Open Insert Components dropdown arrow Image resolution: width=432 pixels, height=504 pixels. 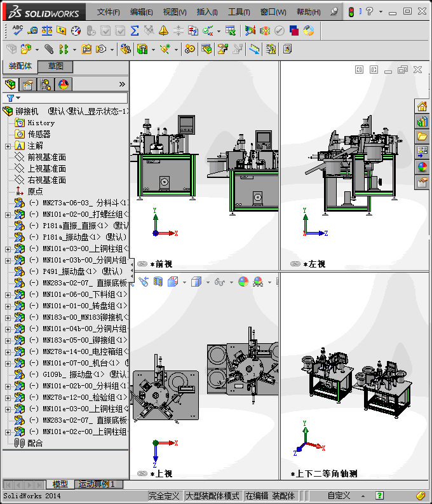pyautogui.click(x=37, y=50)
